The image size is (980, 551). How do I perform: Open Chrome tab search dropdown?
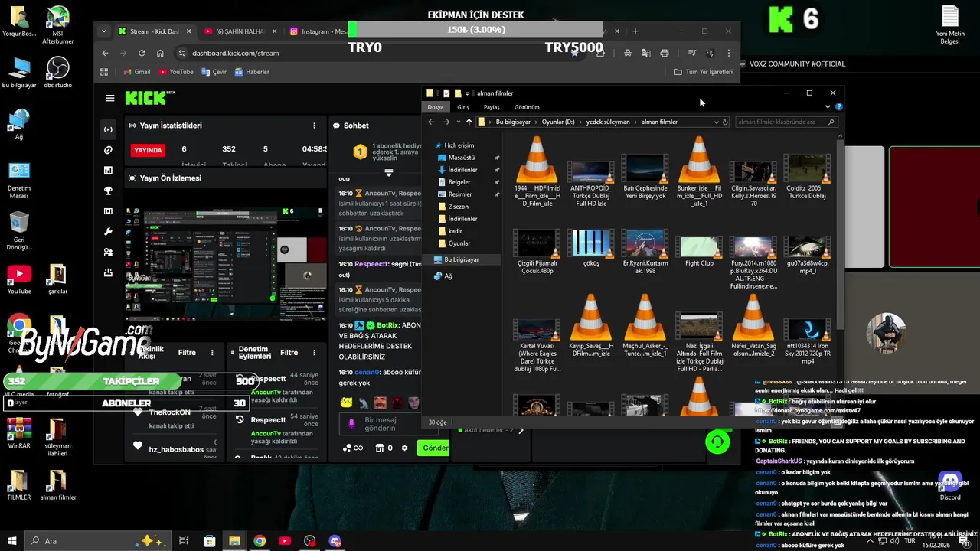[104, 31]
